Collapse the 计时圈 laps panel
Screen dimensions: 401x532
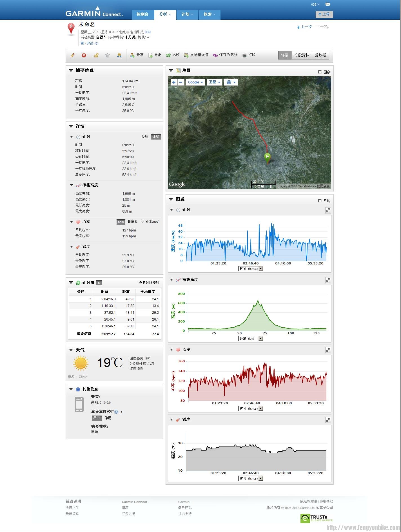[x=71, y=282]
